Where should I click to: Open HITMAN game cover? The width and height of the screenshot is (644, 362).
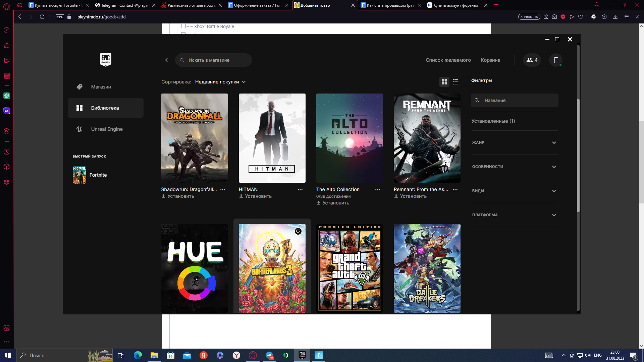click(x=272, y=138)
